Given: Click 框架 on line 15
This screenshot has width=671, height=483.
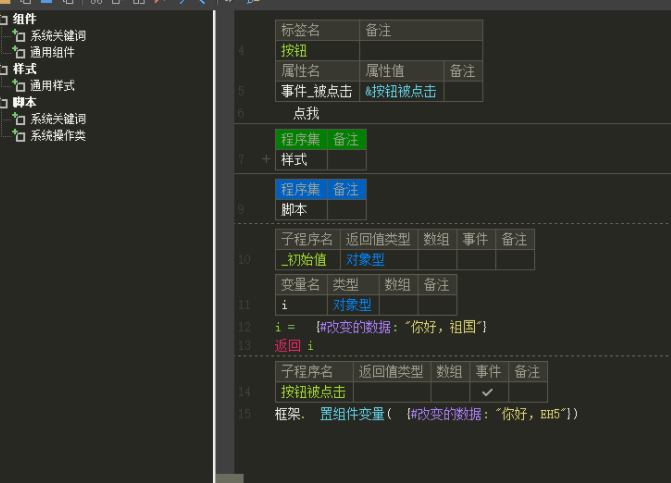Looking at the screenshot, I should click(288, 414).
